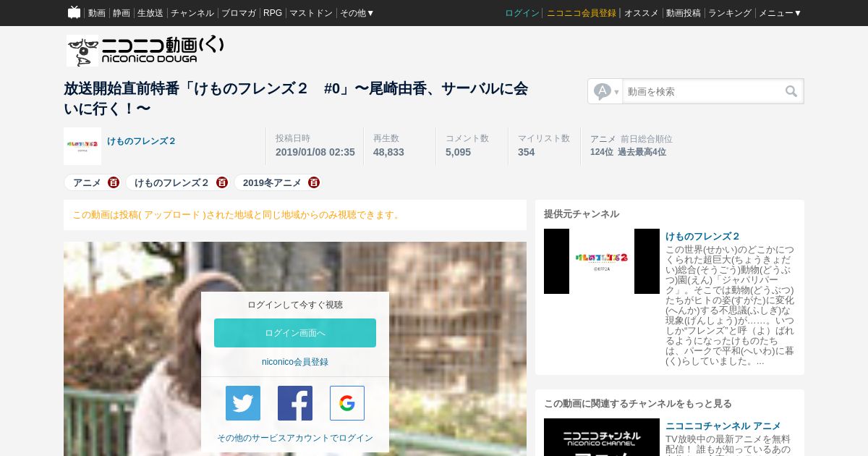Open the チャンネル menu item

[x=192, y=13]
